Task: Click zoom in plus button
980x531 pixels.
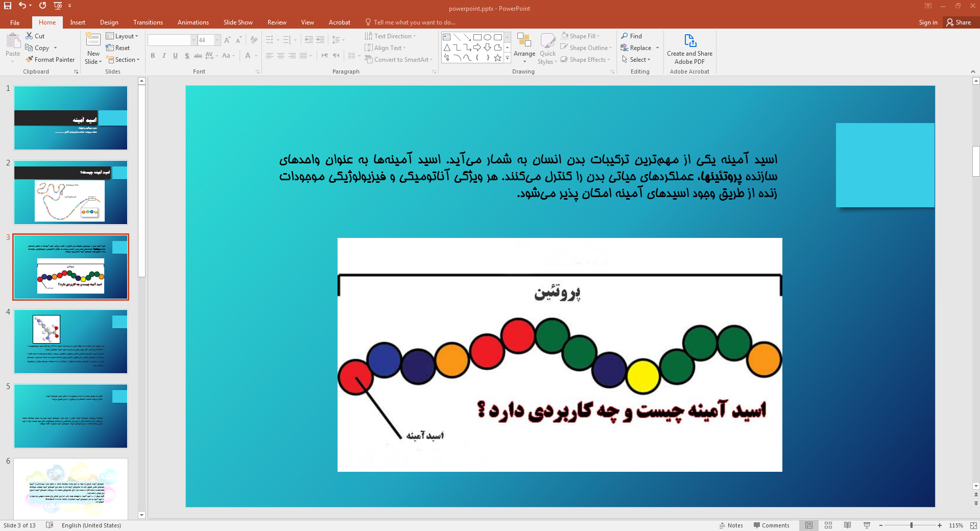Action: [x=940, y=525]
